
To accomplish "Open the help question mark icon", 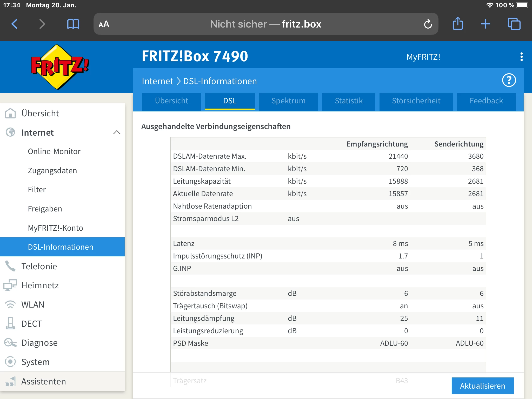I will [x=509, y=81].
